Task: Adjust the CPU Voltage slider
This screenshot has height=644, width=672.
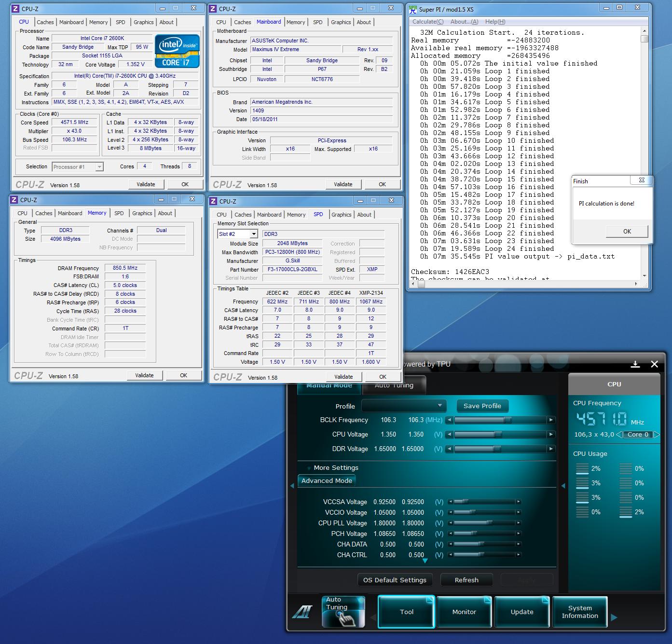Action: click(x=498, y=435)
